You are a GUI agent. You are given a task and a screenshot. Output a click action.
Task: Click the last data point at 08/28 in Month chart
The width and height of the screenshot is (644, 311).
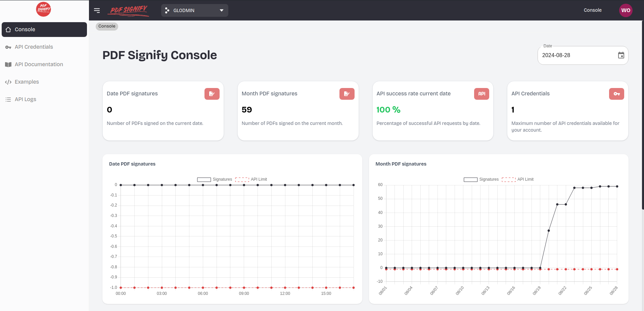(x=617, y=186)
